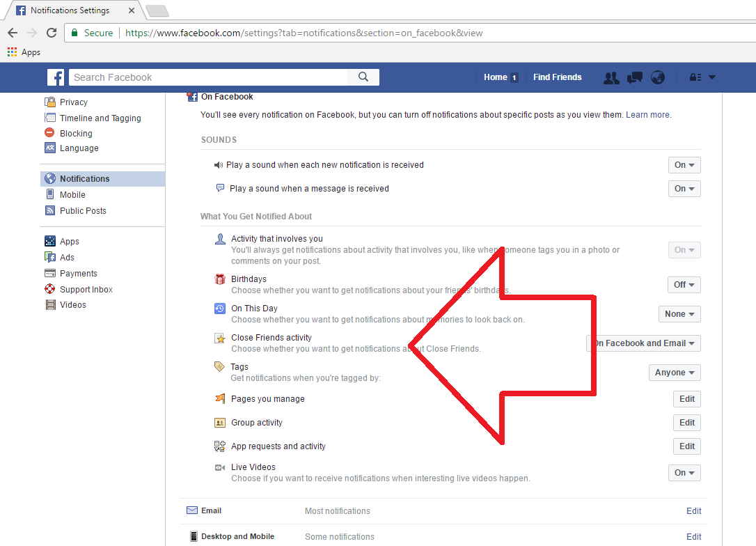Viewport: 756px width, 546px height.
Task: Click the Support Inbox lifebuoy icon
Action: click(x=50, y=289)
